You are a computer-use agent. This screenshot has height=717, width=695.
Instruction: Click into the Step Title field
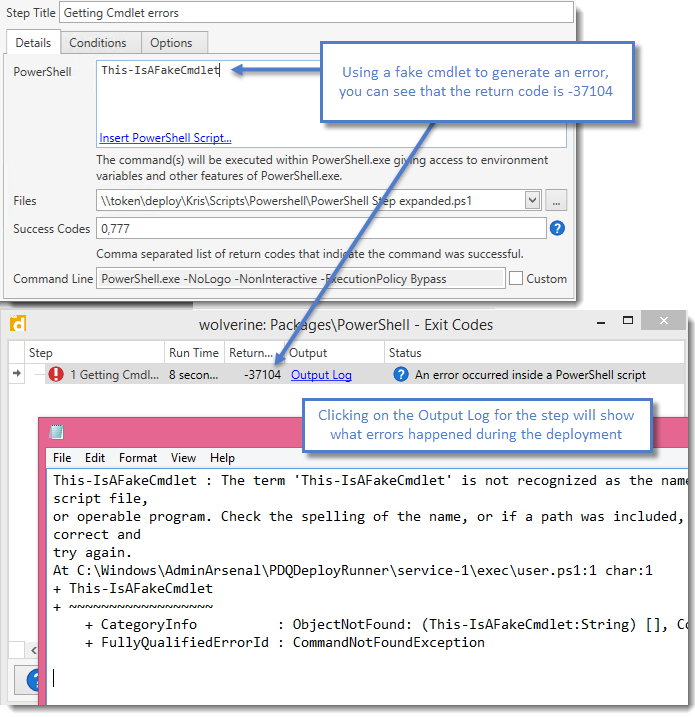(x=316, y=12)
